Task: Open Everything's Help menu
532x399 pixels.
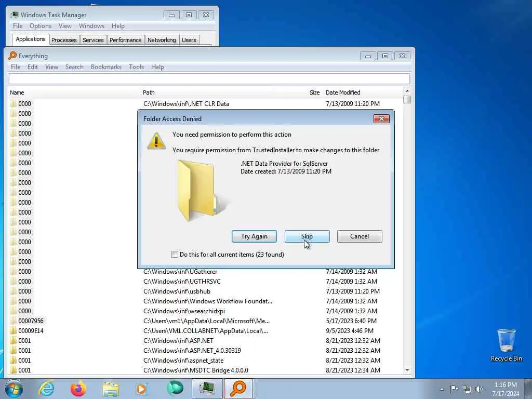Action: 157,67
